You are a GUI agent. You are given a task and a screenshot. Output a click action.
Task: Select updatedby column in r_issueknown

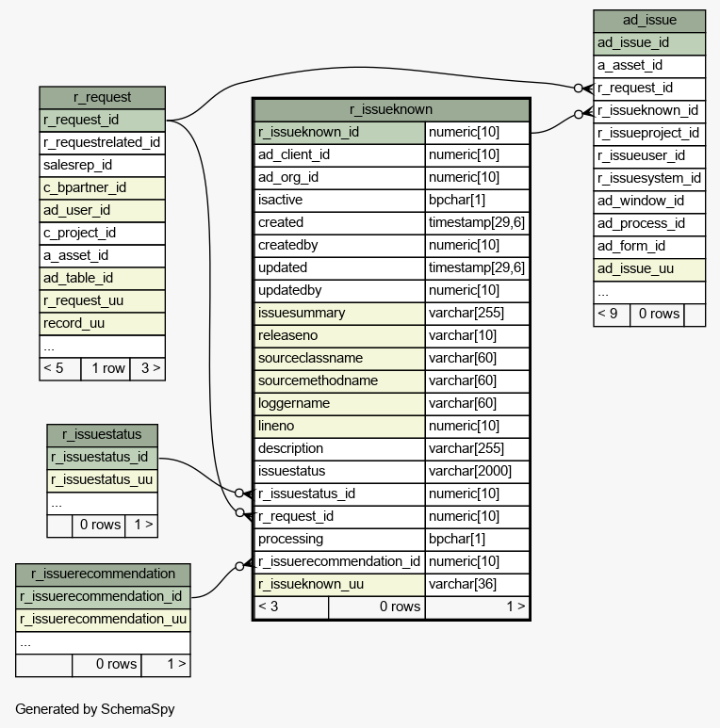(x=339, y=291)
